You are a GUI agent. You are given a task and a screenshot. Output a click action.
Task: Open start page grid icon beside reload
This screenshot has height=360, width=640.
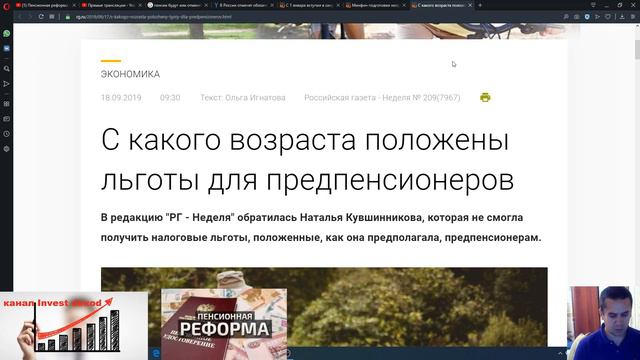[52, 17]
